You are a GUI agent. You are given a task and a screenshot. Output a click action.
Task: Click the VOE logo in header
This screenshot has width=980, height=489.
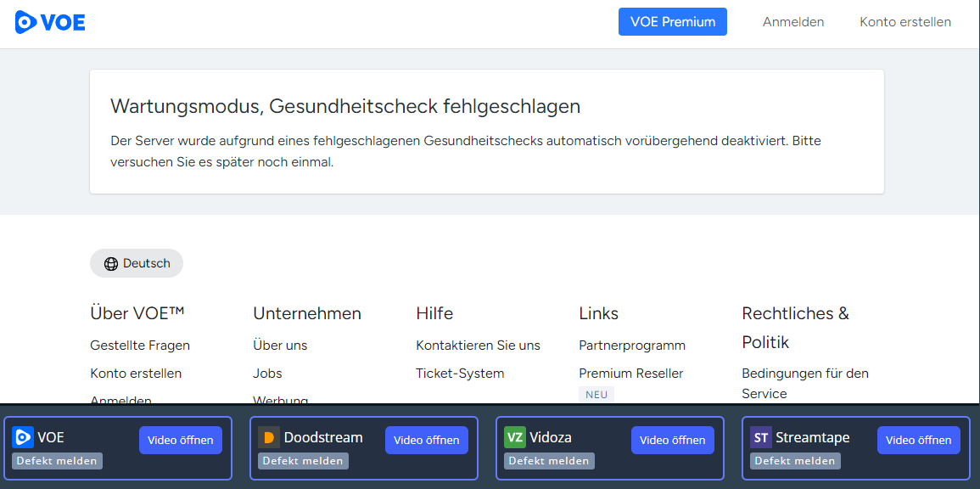click(x=50, y=22)
